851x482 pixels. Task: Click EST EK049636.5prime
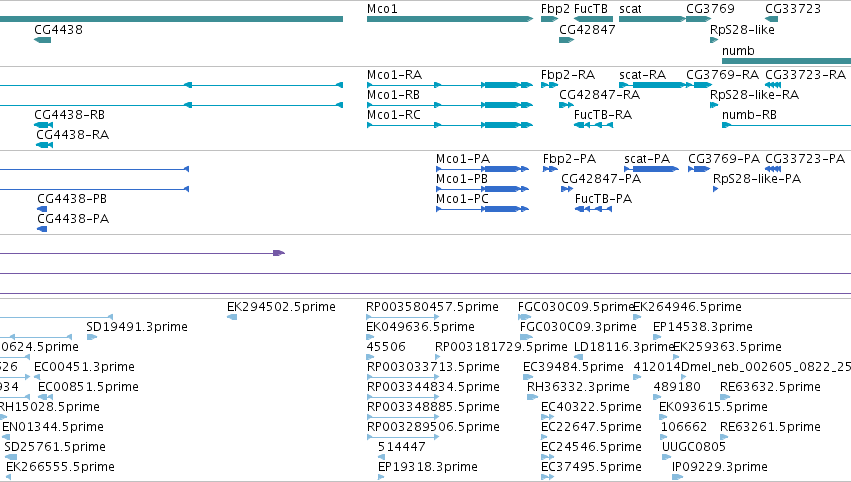tap(421, 327)
